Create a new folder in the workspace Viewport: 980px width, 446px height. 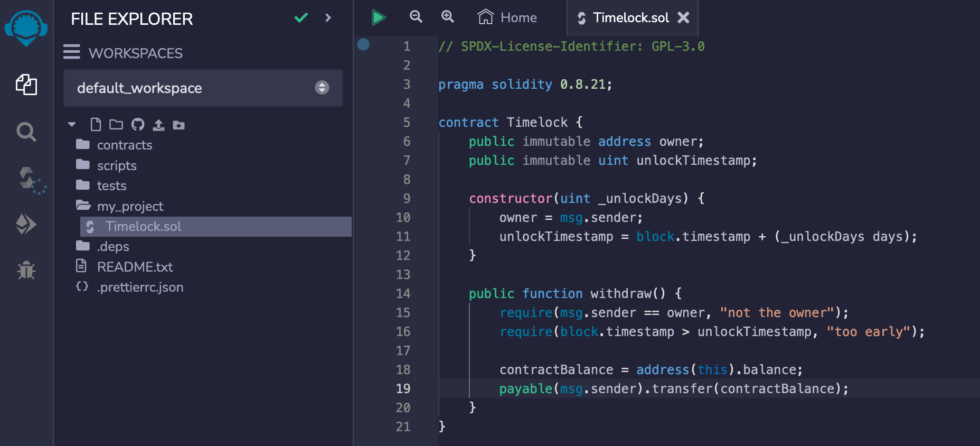tap(116, 125)
